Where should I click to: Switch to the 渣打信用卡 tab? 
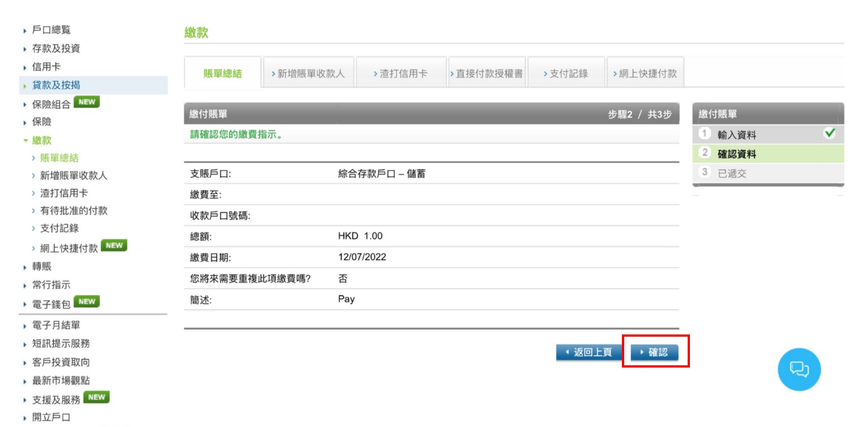point(402,72)
